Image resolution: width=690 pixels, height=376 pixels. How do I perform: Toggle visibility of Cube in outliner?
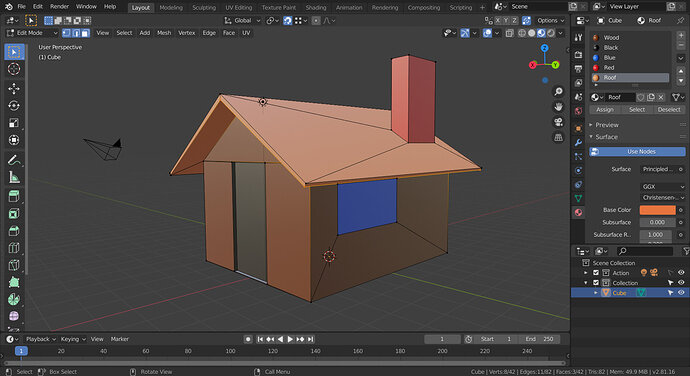point(681,292)
